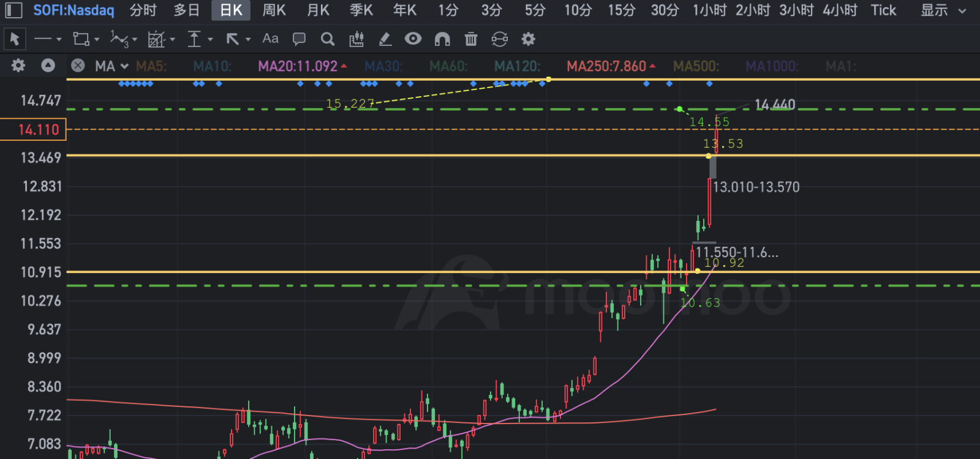Click the magnifier zoom tool
The height and width of the screenshot is (459, 980).
(x=328, y=39)
